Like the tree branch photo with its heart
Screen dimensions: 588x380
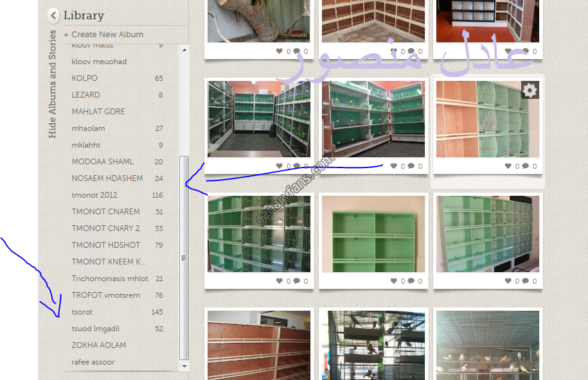[280, 51]
